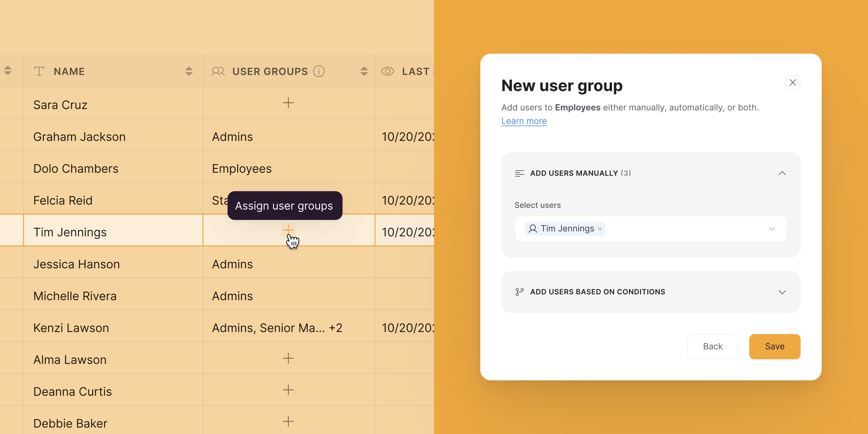The image size is (868, 434).
Task: Sort by User Groups column arrows
Action: point(364,71)
